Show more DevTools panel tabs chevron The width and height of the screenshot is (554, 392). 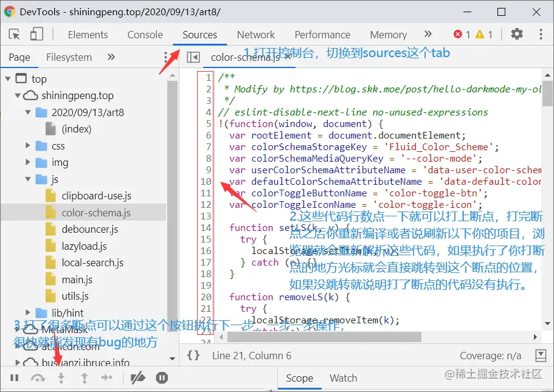click(428, 34)
